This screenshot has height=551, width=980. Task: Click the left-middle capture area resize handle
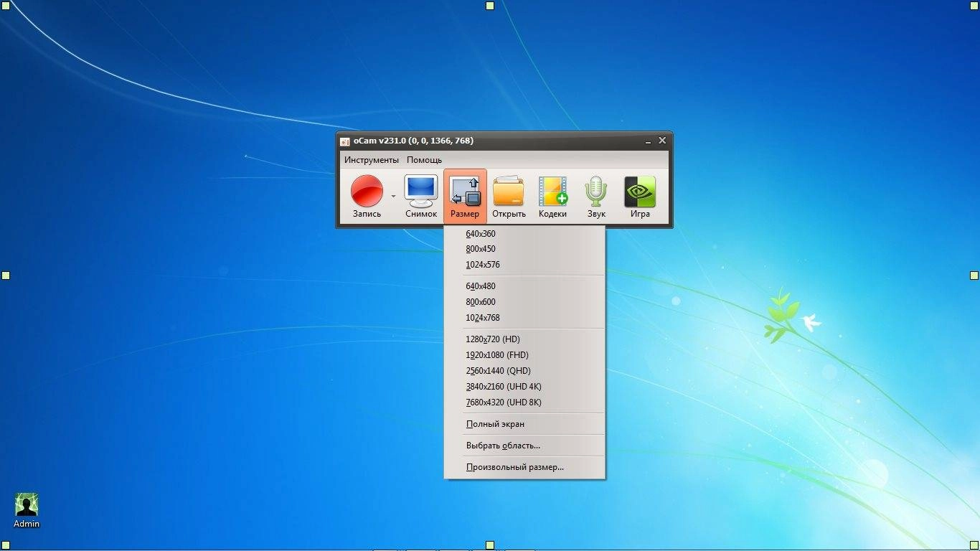pos(5,275)
